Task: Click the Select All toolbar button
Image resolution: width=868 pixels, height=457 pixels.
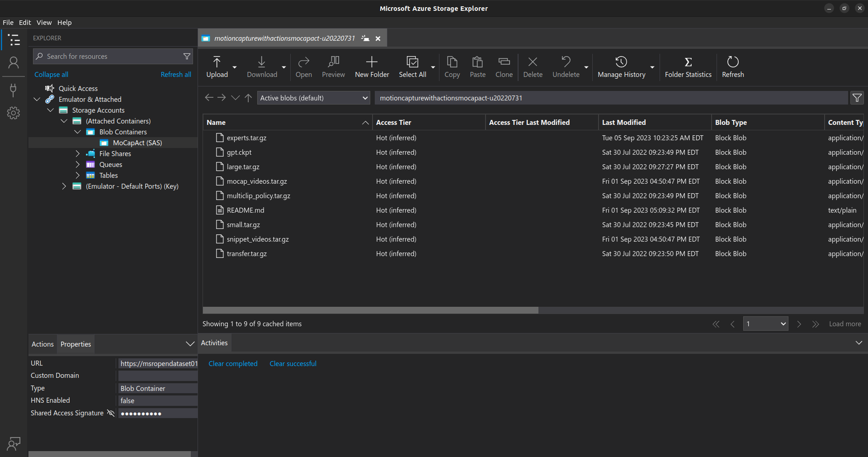Action: [x=412, y=67]
